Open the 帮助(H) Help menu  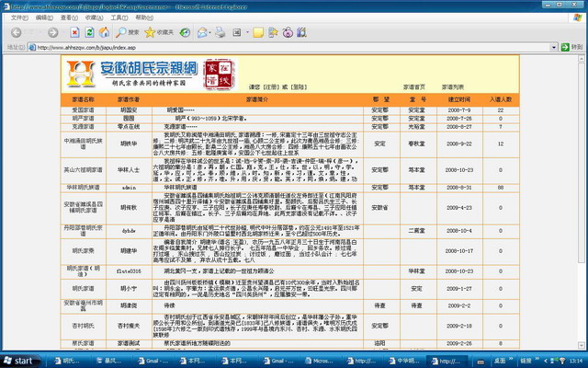pos(144,17)
